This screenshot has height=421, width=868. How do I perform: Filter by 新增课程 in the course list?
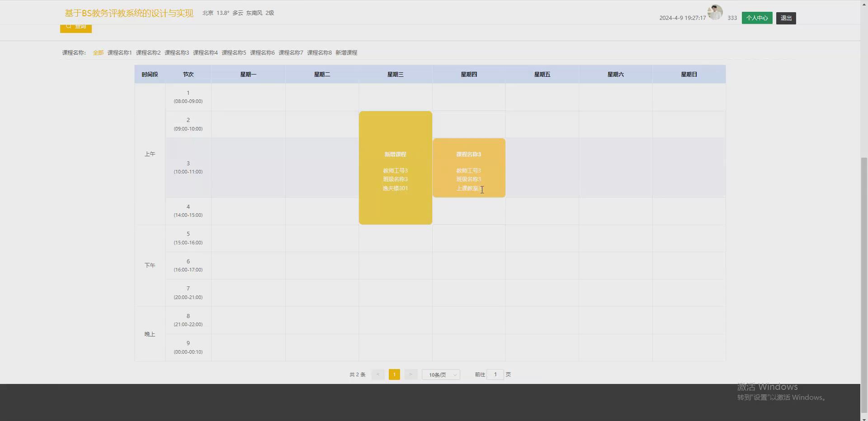coord(346,53)
